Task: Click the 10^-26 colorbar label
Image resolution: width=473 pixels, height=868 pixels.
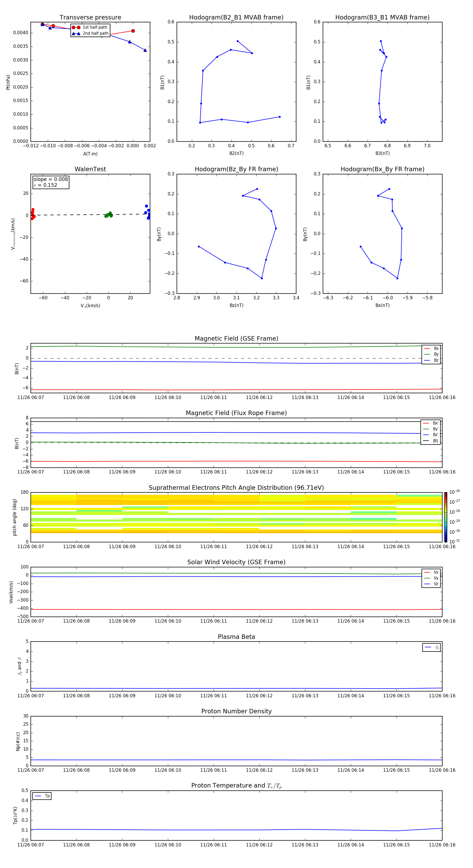Action: [455, 492]
